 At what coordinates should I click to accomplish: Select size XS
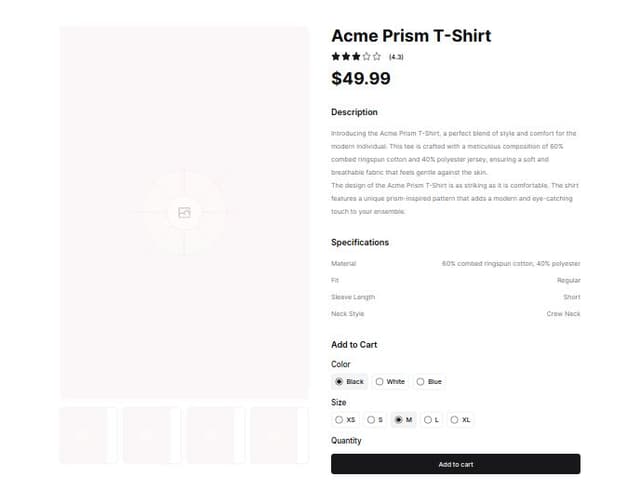coord(340,420)
